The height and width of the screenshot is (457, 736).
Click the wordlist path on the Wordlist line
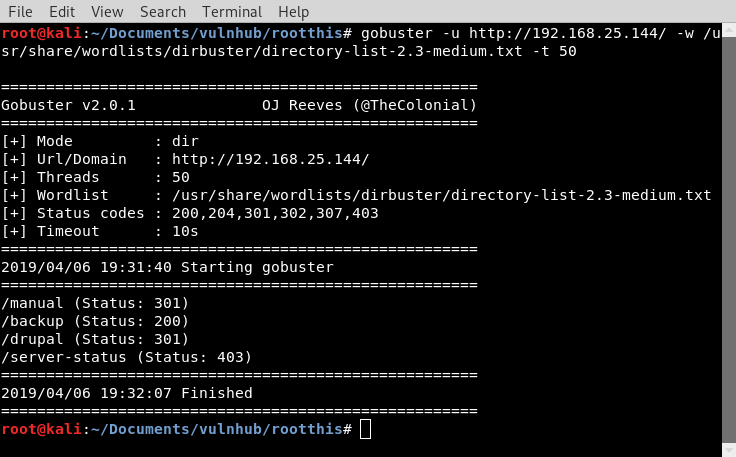pos(441,195)
